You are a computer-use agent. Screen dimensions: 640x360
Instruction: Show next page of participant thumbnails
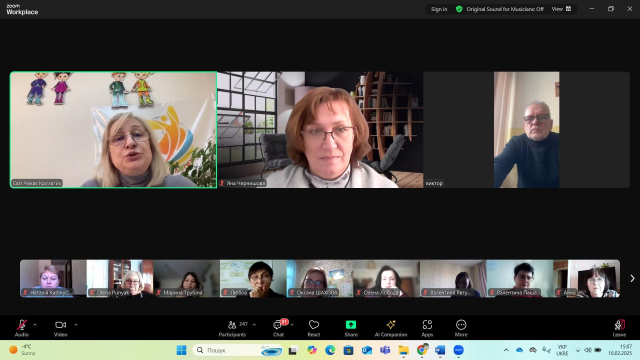[632, 278]
